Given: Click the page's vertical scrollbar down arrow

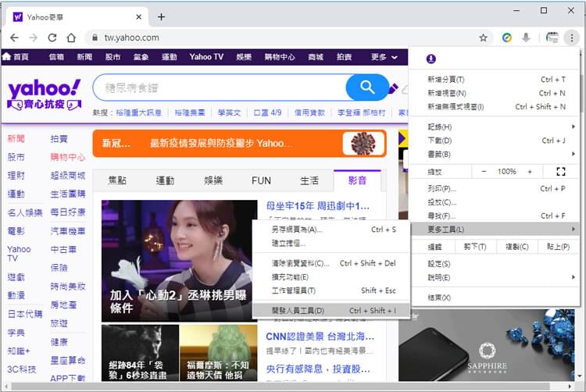Looking at the screenshot, I should 580,376.
